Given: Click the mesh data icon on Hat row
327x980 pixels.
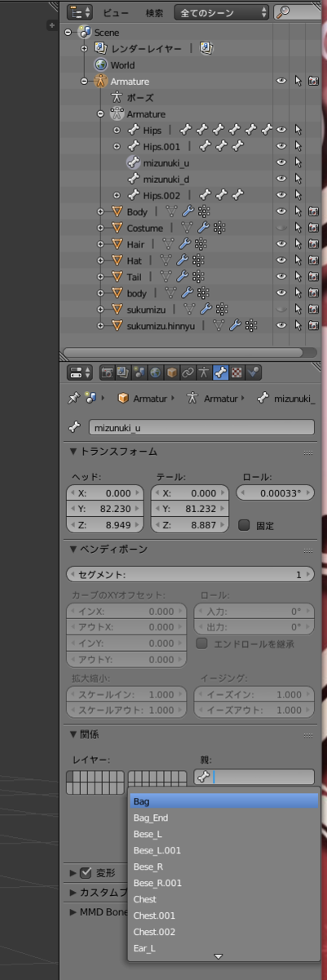Looking at the screenshot, I should [x=166, y=261].
